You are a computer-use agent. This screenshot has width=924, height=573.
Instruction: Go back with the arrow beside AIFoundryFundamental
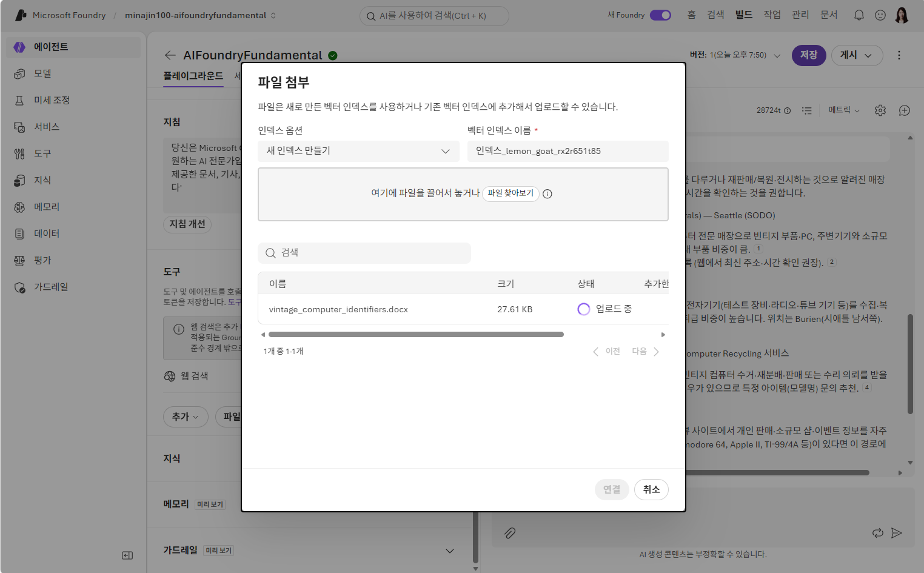(x=170, y=55)
